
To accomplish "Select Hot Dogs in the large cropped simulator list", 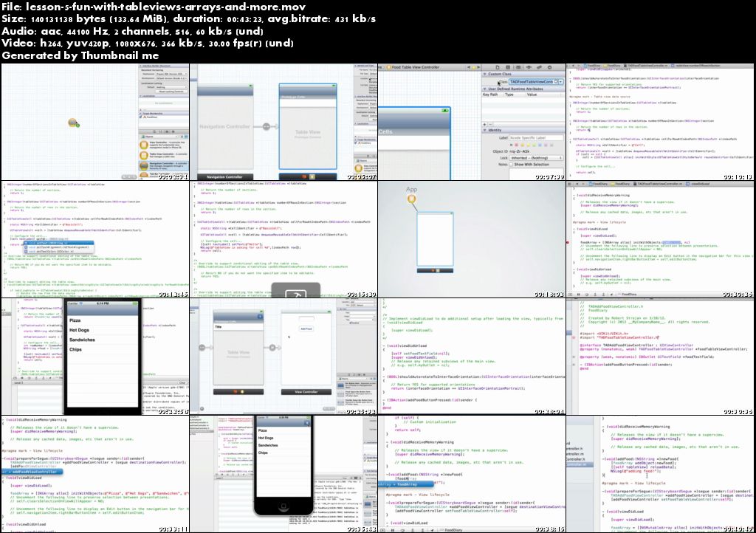I will point(102,330).
